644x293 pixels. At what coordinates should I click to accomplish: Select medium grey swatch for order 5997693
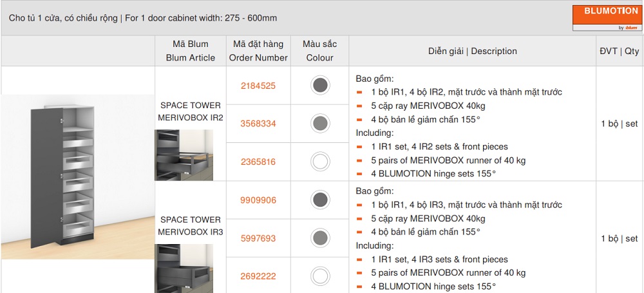click(x=320, y=238)
